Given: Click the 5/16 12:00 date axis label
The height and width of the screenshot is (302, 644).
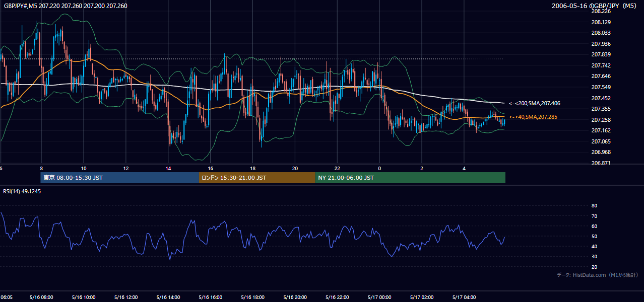Looking at the screenshot, I should (x=126, y=297).
